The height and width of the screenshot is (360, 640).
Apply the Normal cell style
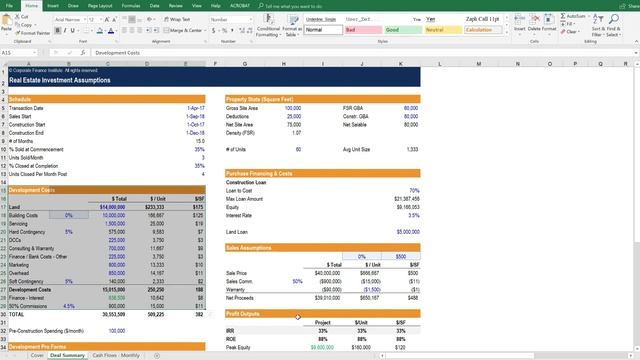[x=323, y=30]
